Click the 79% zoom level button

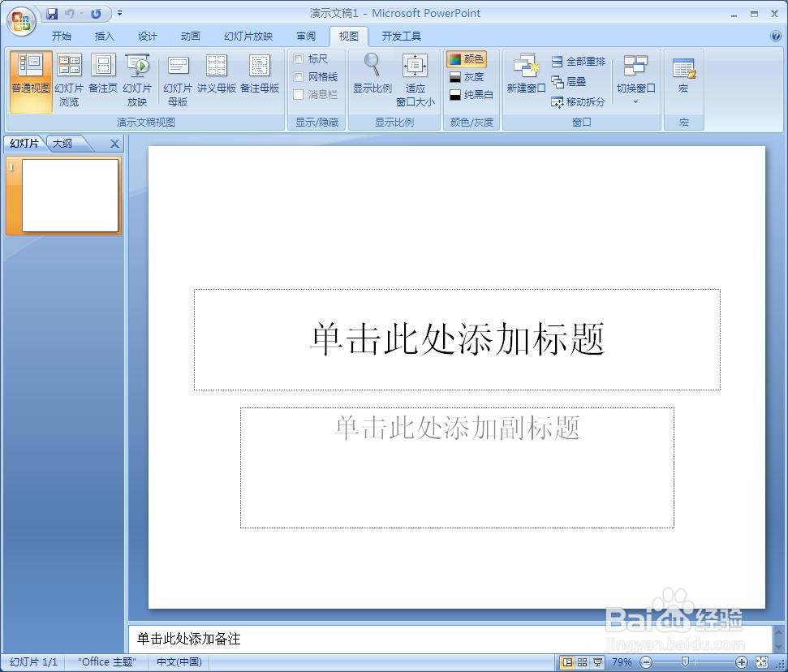[x=622, y=662]
